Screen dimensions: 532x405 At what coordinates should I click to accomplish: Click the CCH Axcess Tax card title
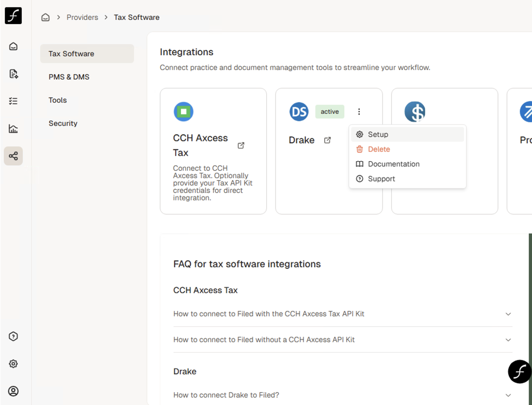200,145
